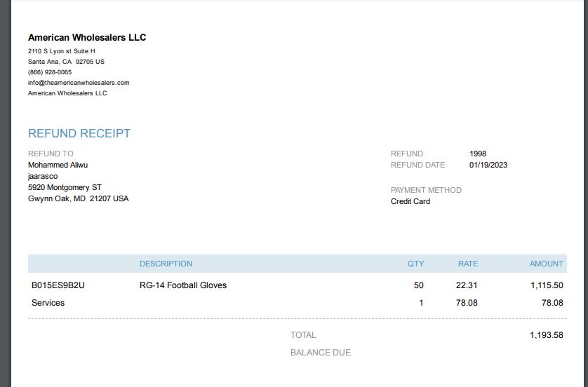588x387 pixels.
Task: Click the total value 1,193.58
Action: [x=547, y=335]
